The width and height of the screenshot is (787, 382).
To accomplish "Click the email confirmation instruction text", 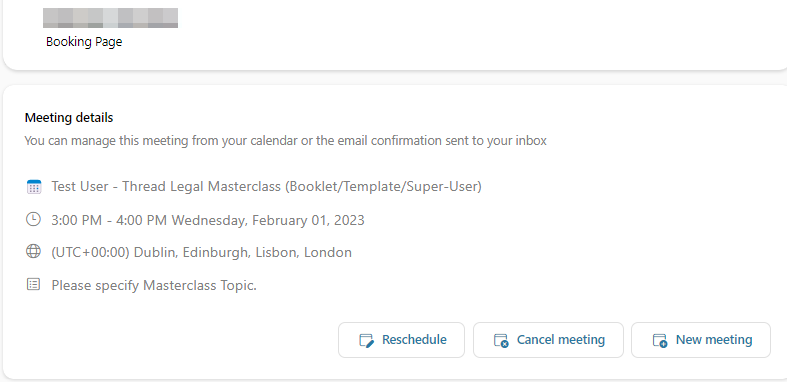I will pos(286,141).
